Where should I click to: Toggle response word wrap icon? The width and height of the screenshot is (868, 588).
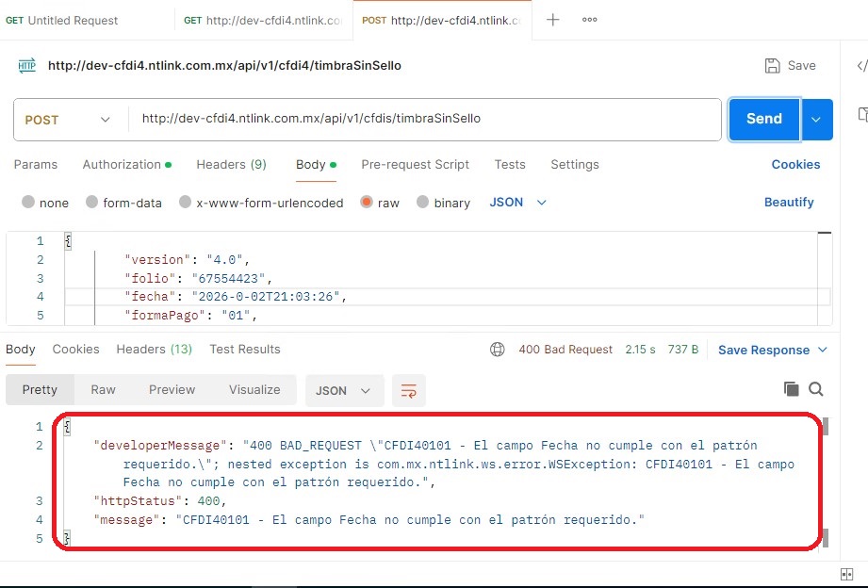[x=408, y=390]
